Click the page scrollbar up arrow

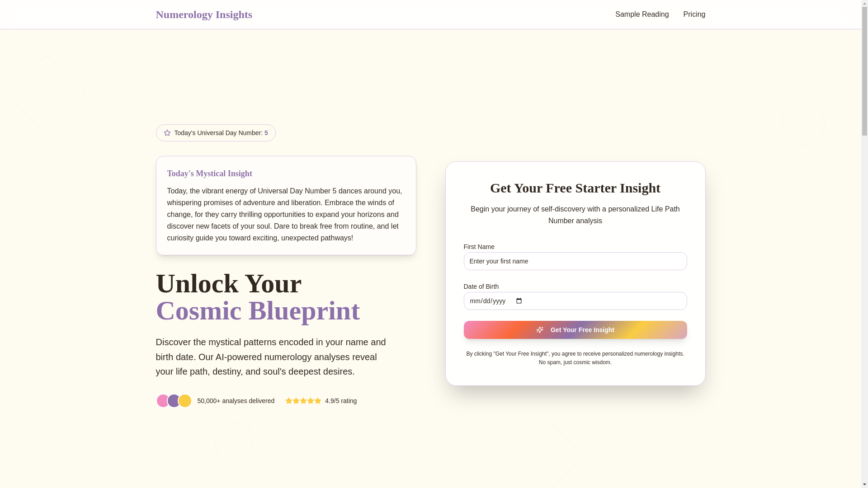[864, 4]
